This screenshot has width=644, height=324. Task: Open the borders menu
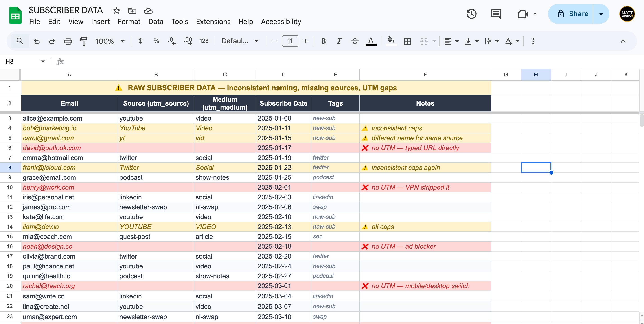click(x=407, y=41)
